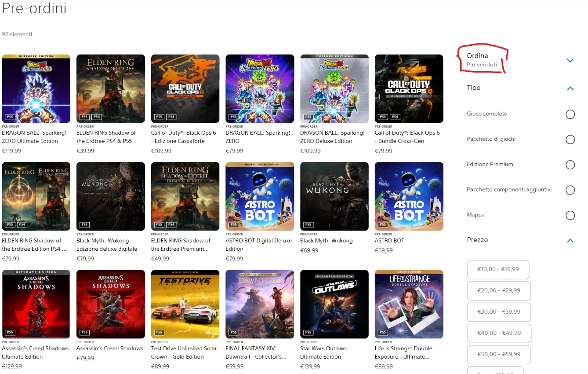Click the €59,99 Dawntrail price
The width and height of the screenshot is (588, 374).
235,367
